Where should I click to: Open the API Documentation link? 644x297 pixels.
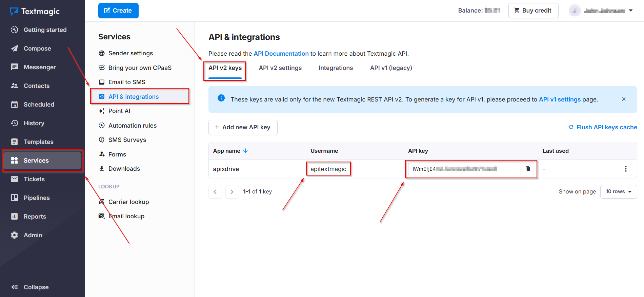click(281, 54)
